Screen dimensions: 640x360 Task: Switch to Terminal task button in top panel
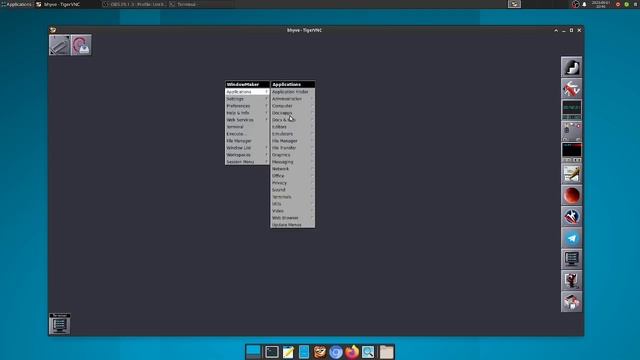[x=184, y=4]
